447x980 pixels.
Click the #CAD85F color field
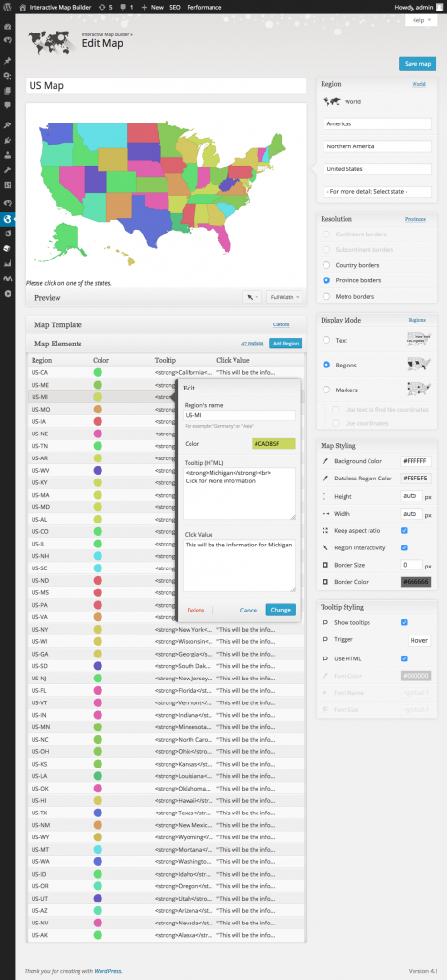[273, 444]
